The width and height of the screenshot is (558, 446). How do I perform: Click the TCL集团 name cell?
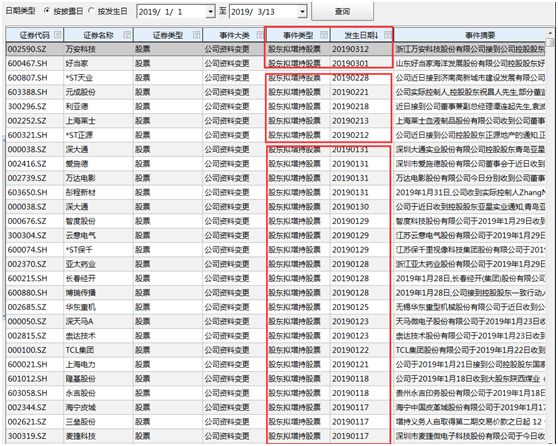[x=98, y=350]
